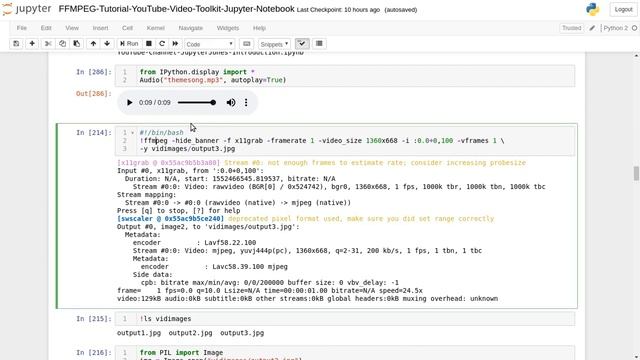
Task: Restart the kernel circular arrow icon
Action: coord(162,44)
